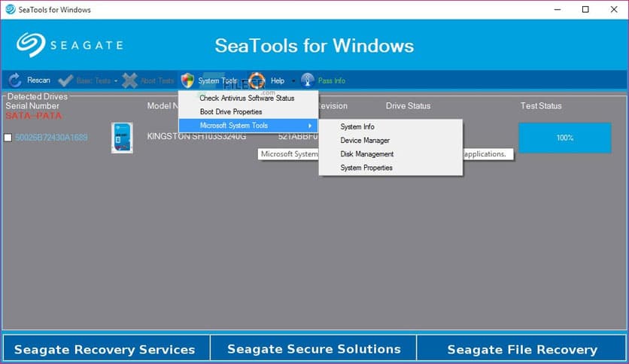Click the Help lifebuoy icon
Image resolution: width=629 pixels, height=364 pixels.
(257, 80)
